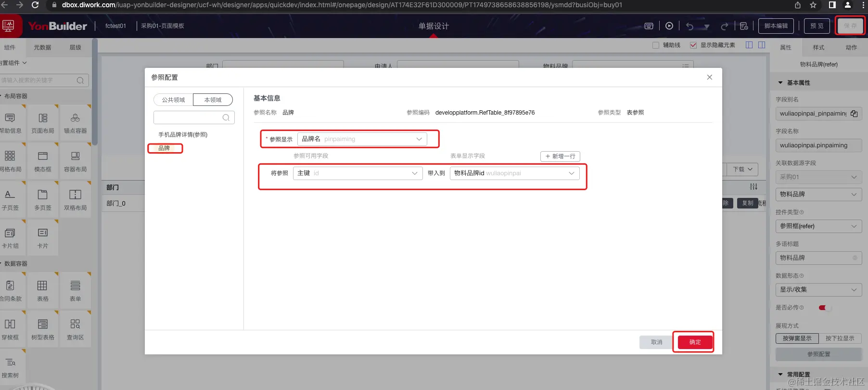This screenshot has width=868, height=390.
Task: Expand the 下载 dropdown button
Action: click(x=743, y=169)
